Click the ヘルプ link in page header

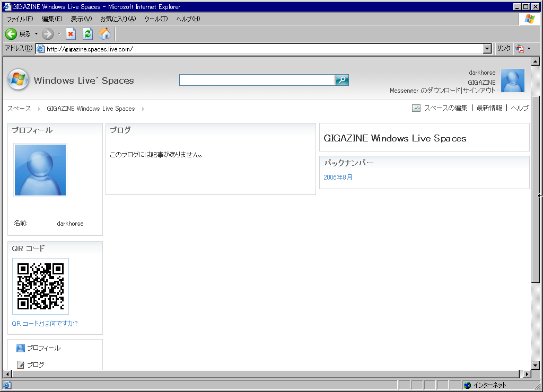tap(520, 108)
